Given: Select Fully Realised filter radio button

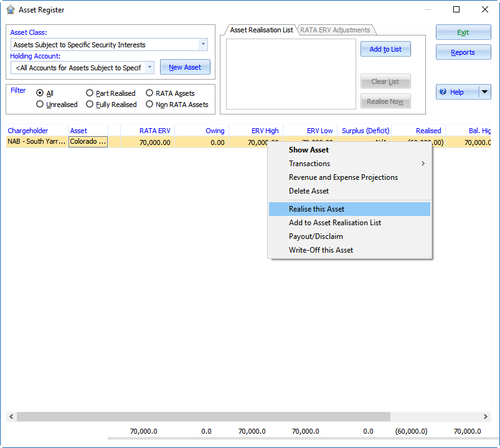Looking at the screenshot, I should pos(90,105).
